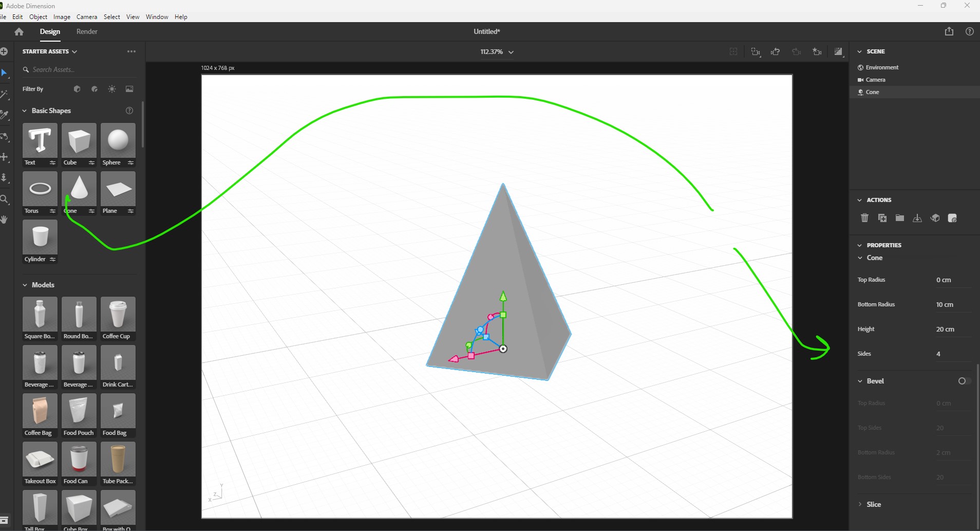Duplicate the Cone via Actions panel
Screen dimensions: 980x531
[882, 218]
